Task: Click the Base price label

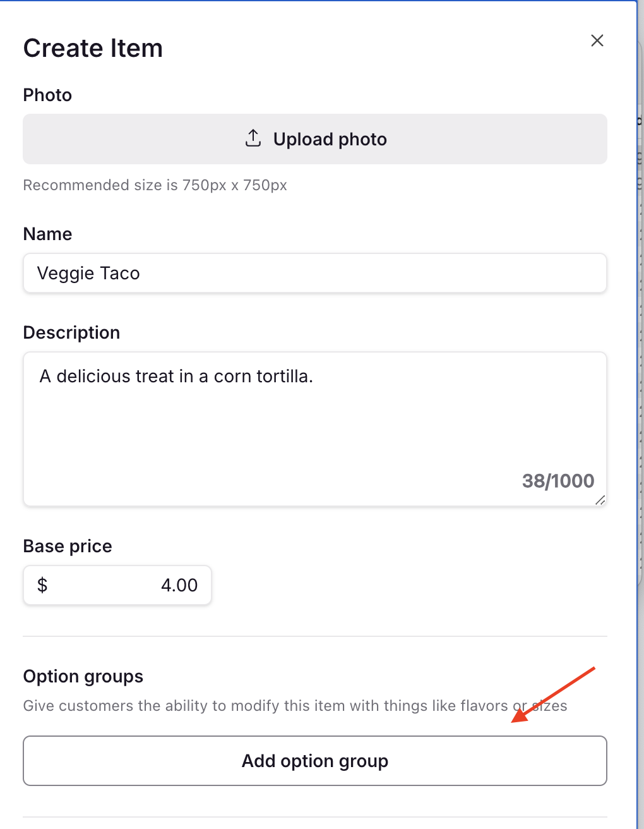Action: point(68,546)
